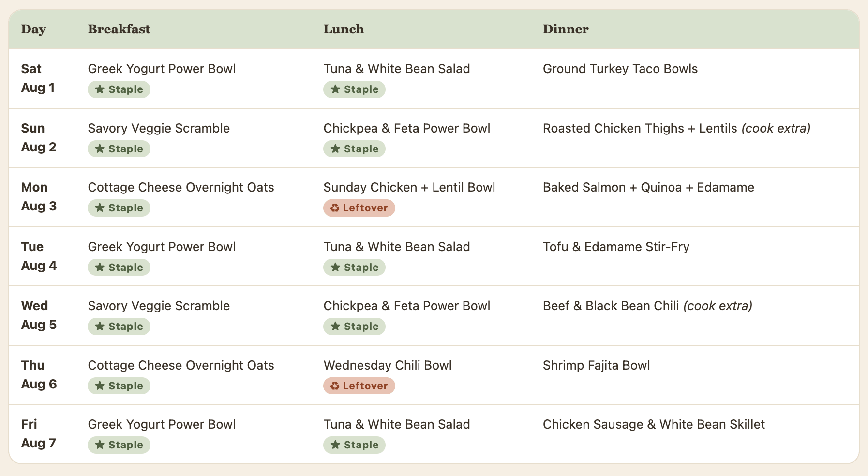Click the star icon in Tuesday's lunch Staple badge

pos(335,268)
